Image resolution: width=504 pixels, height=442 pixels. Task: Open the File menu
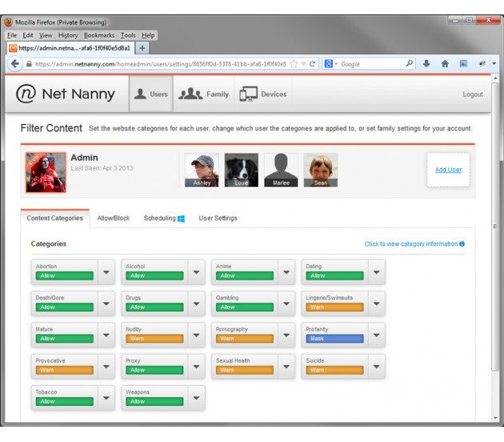pos(12,35)
